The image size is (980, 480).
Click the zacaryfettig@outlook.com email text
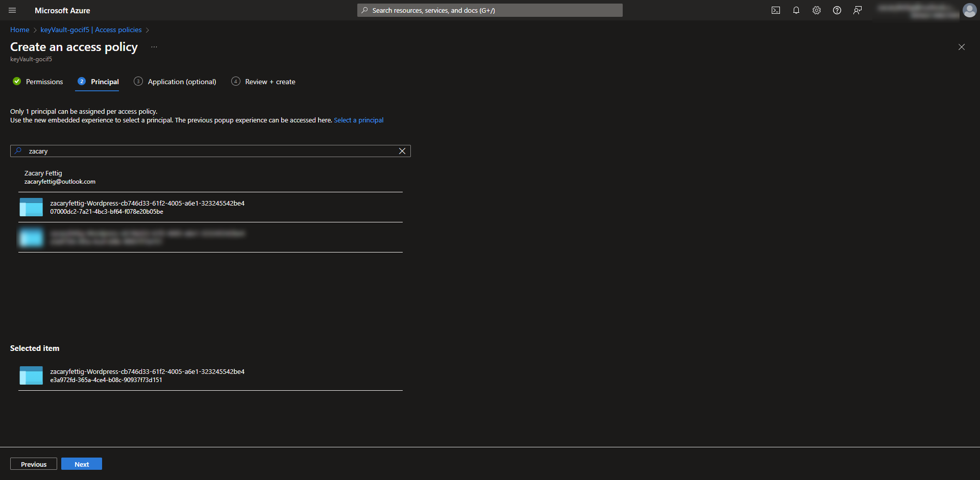pos(60,182)
